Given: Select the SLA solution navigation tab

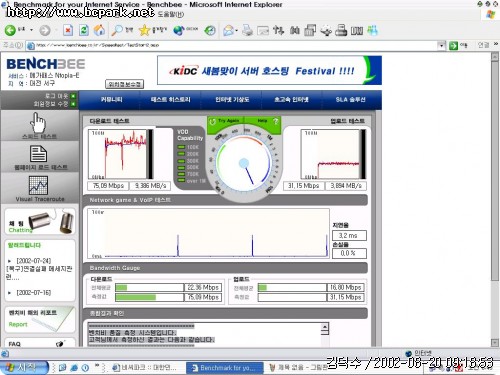Looking at the screenshot, I should coord(350,100).
